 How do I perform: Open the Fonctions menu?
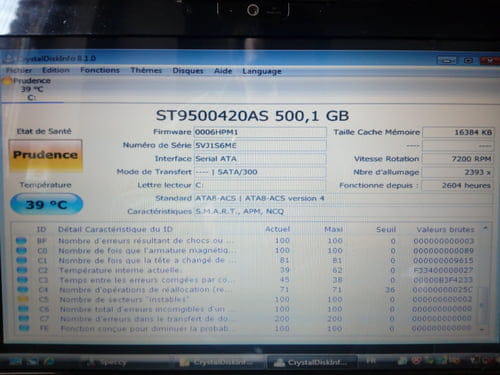point(100,70)
